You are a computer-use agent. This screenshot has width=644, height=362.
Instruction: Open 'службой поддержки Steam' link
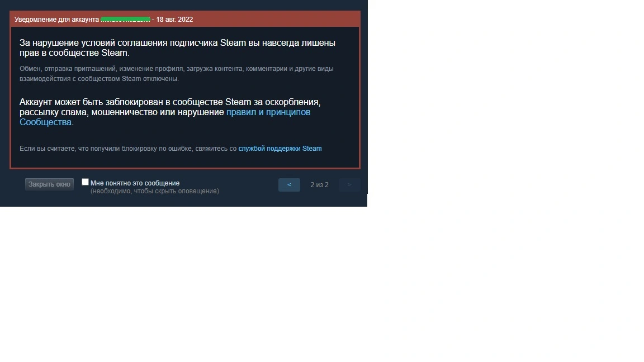280,149
